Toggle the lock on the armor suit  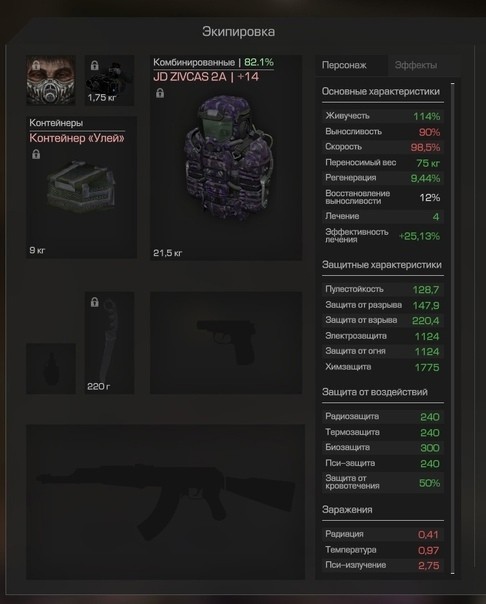tap(160, 93)
